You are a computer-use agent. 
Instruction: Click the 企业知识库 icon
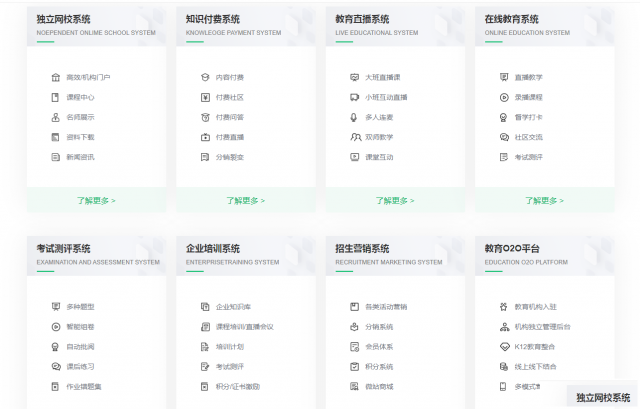pyautogui.click(x=205, y=306)
